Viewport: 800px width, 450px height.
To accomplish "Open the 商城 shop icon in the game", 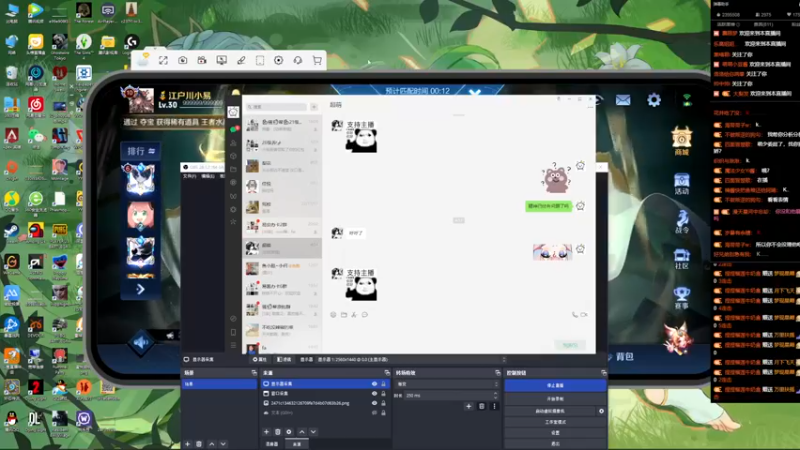I will pyautogui.click(x=682, y=141).
